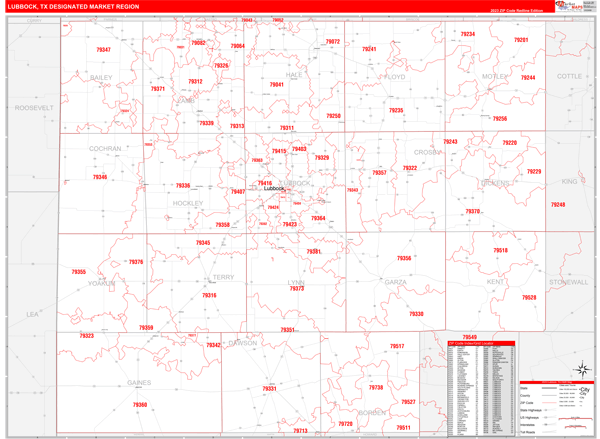Click ZIP code 79738 label

(x=376, y=387)
